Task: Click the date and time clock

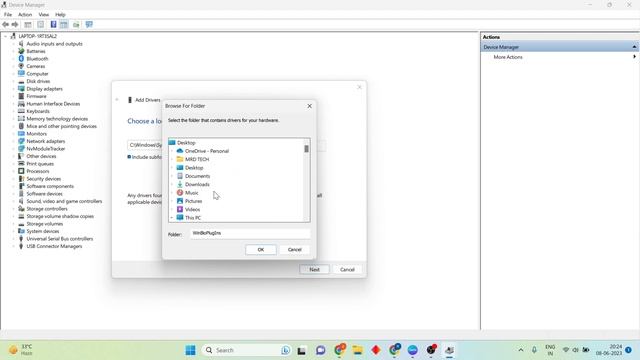Action: (609, 350)
